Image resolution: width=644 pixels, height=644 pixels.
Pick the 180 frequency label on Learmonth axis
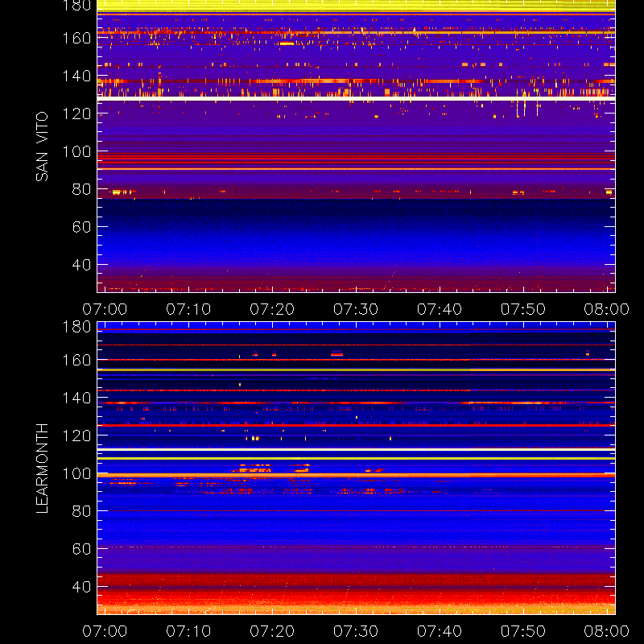[x=76, y=327]
